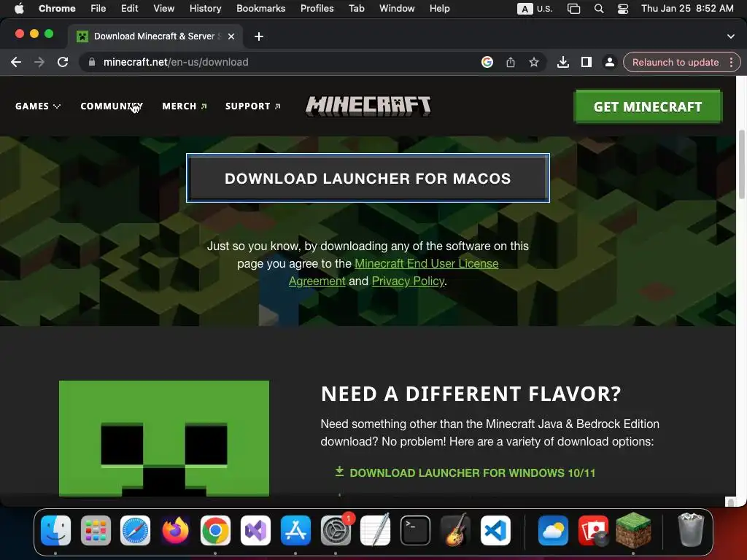Viewport: 747px width, 560px height.
Task: Click the date and time
Action: pyautogui.click(x=687, y=9)
